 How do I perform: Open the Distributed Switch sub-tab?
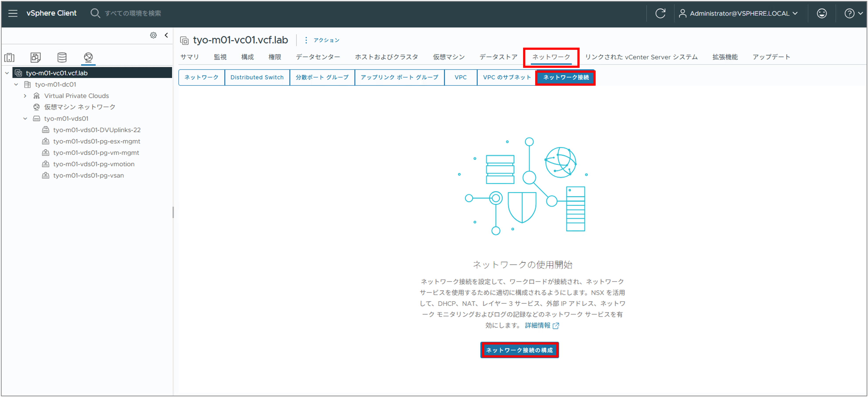click(x=257, y=77)
